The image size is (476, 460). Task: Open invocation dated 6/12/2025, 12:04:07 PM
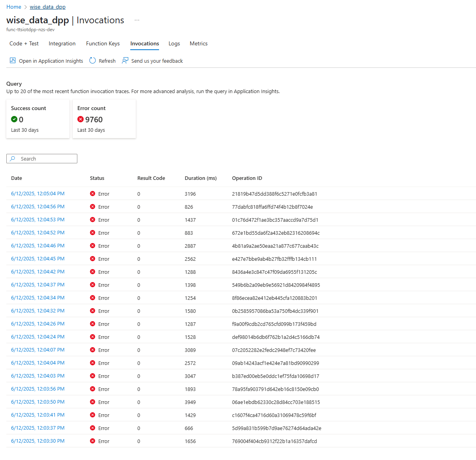38,350
